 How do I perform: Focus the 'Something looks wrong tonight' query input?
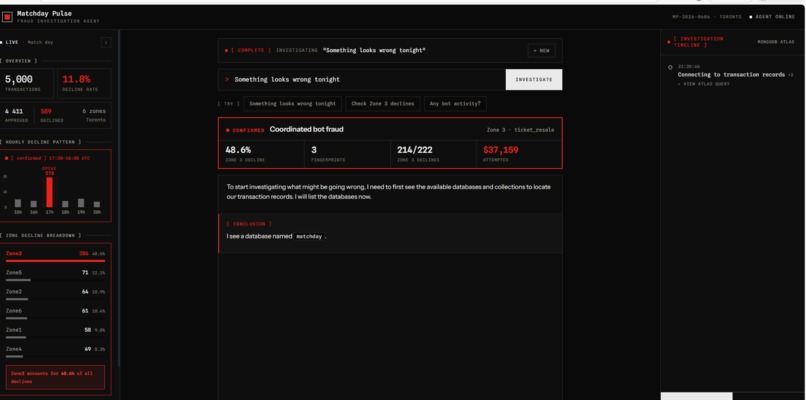tap(362, 80)
